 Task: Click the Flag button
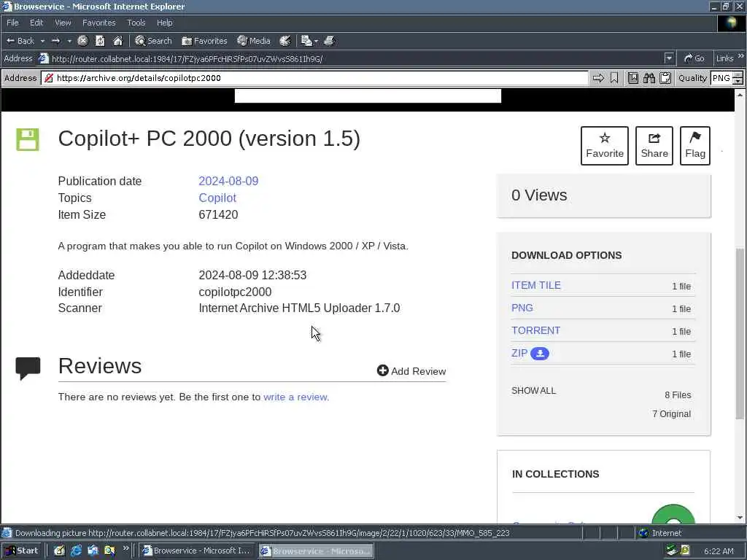coord(695,146)
